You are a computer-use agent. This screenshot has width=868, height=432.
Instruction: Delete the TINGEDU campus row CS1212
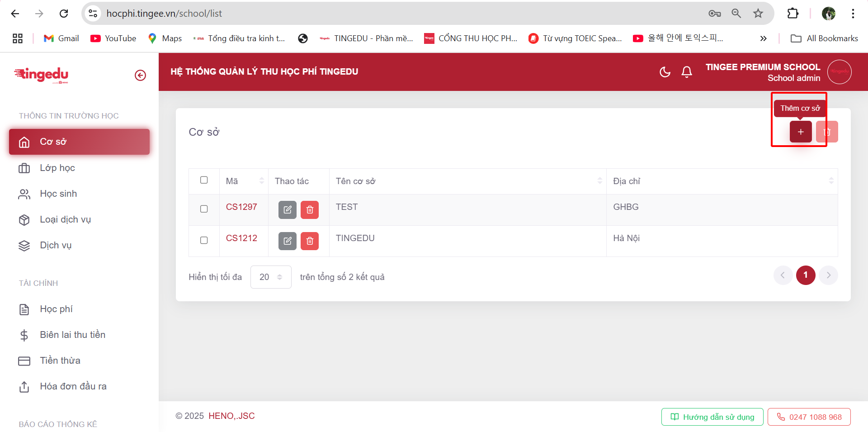click(x=310, y=241)
